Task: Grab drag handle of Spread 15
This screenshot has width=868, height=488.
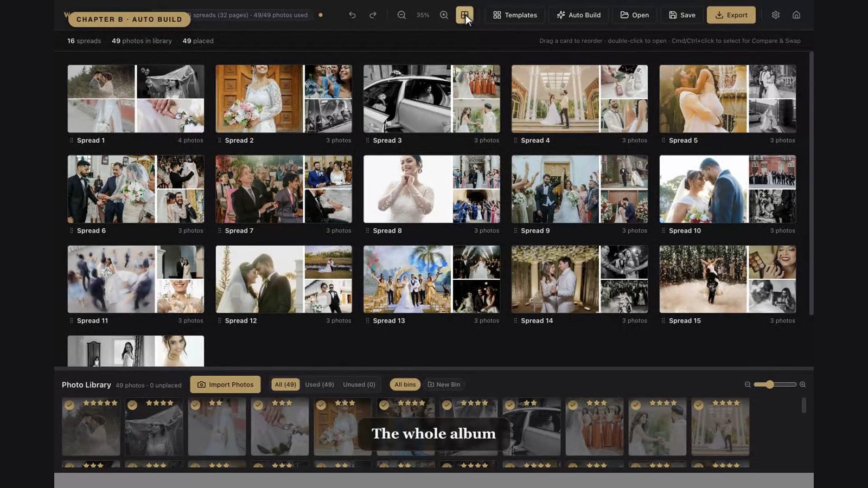Action: pyautogui.click(x=663, y=320)
